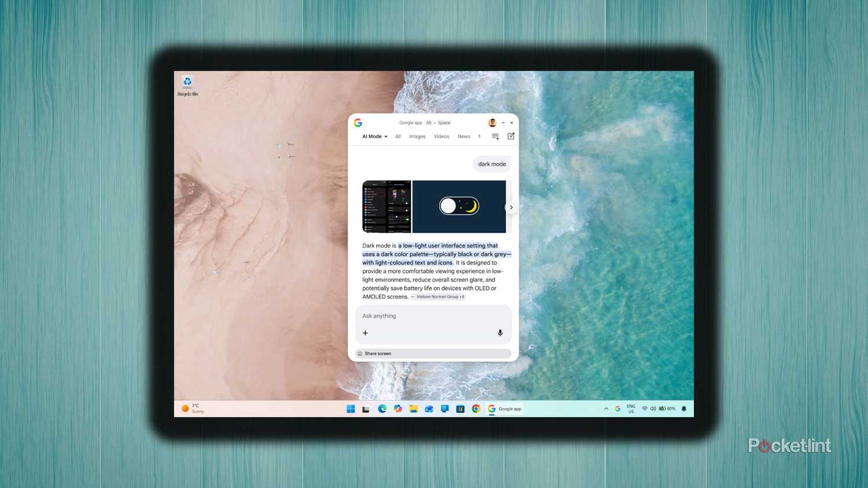Open the new chat compose icon
This screenshot has width=868, height=488.
(511, 136)
